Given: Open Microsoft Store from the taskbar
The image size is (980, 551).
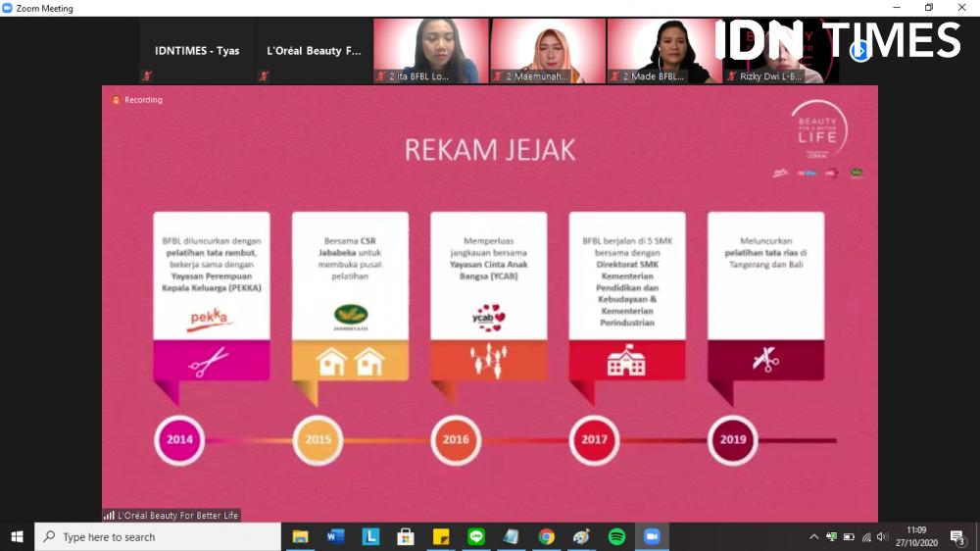Looking at the screenshot, I should 406,536.
